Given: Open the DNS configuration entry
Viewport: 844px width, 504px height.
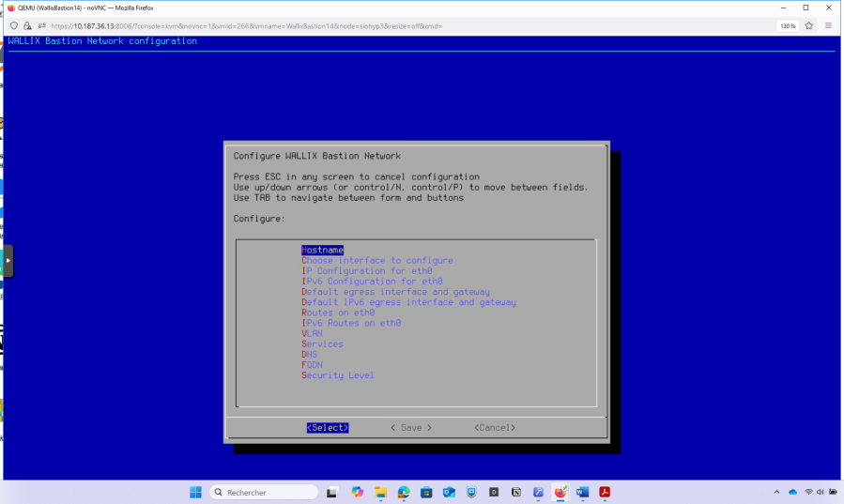Looking at the screenshot, I should (309, 355).
